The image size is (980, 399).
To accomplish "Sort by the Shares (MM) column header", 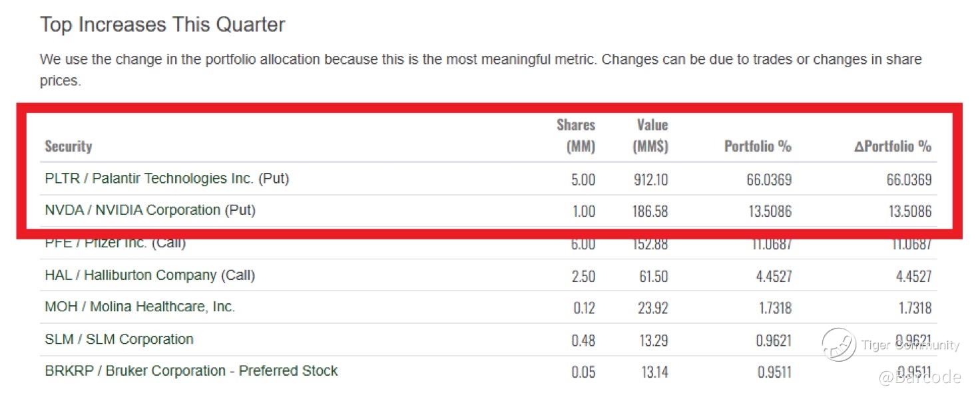I will (577, 136).
